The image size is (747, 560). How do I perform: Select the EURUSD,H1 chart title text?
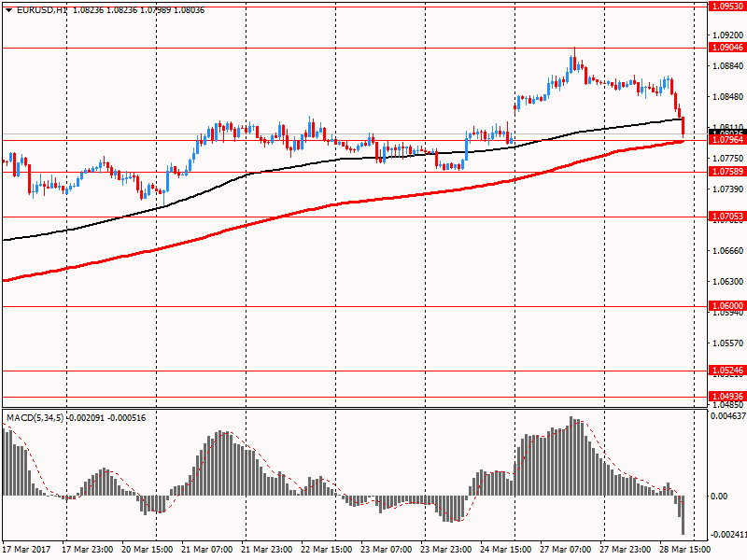coord(41,10)
